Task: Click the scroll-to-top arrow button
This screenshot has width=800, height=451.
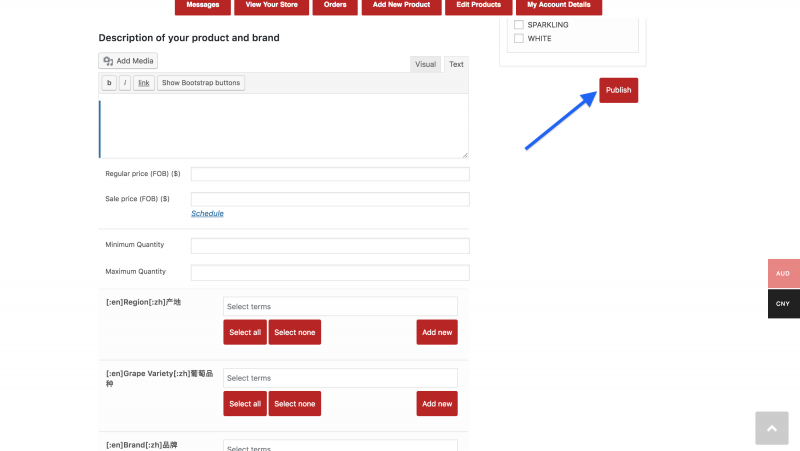Action: coord(771,428)
